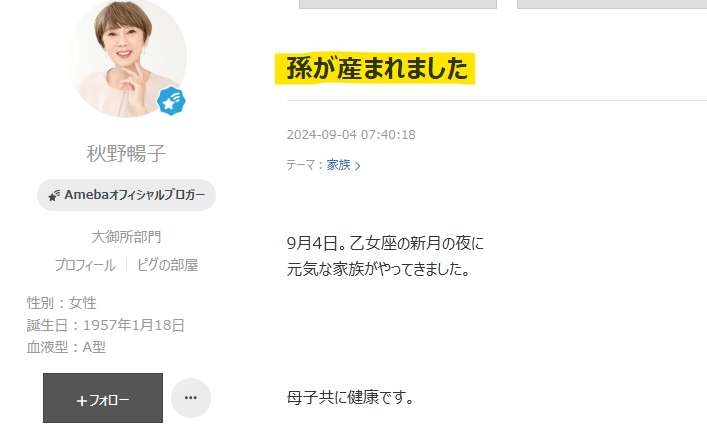Click the blogger name 秋野暢子
707x441 pixels.
(126, 153)
